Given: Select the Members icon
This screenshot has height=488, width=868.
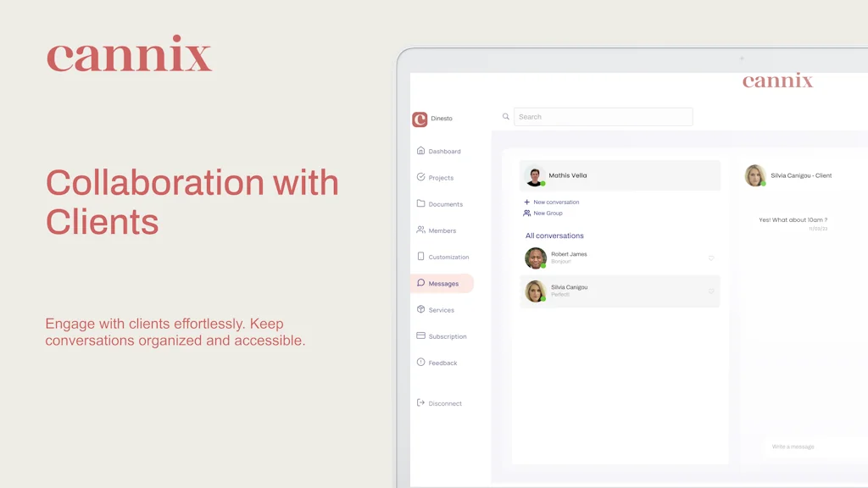Looking at the screenshot, I should [420, 230].
